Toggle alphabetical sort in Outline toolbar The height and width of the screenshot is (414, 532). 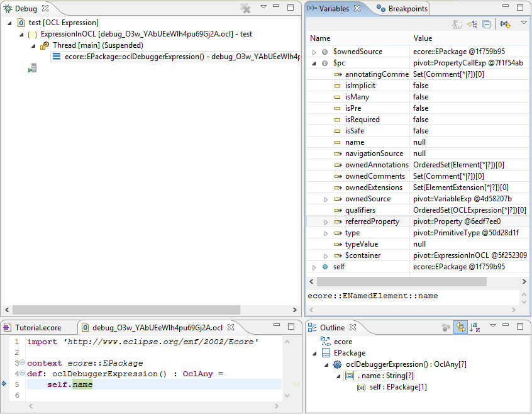pyautogui.click(x=475, y=327)
